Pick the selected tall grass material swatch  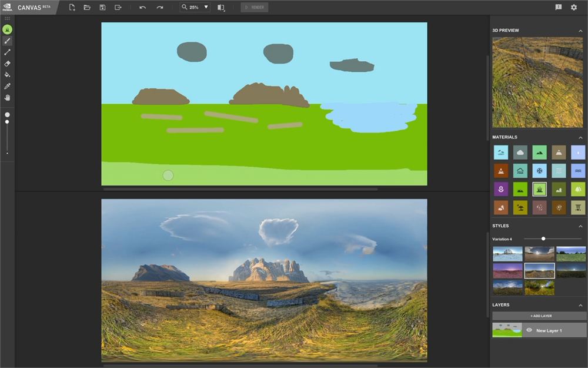pyautogui.click(x=539, y=189)
